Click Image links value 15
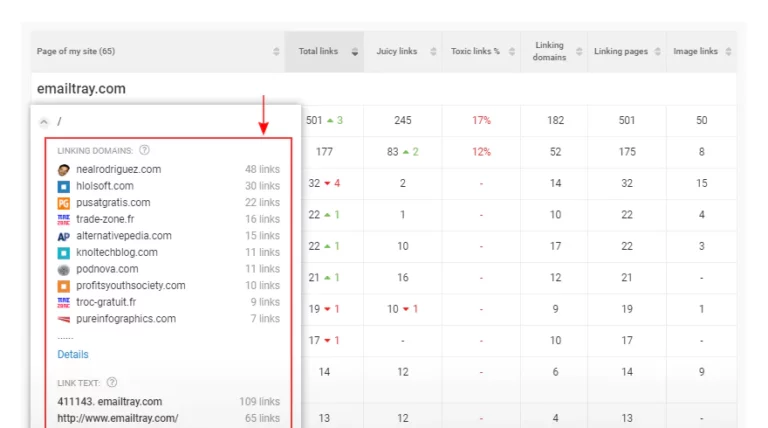The height and width of the screenshot is (428, 768). [701, 183]
